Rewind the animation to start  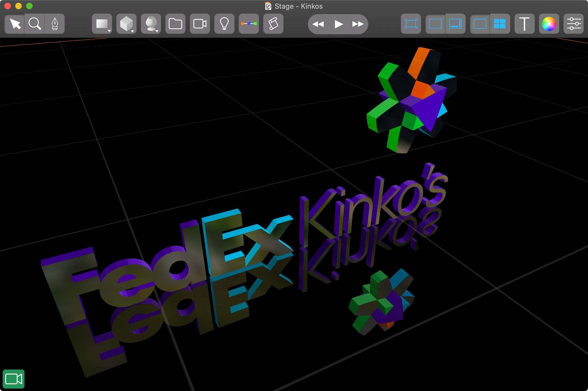[x=318, y=24]
